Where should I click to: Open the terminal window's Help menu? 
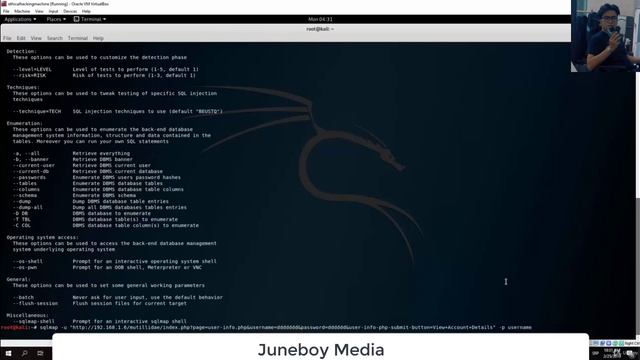(x=98, y=38)
